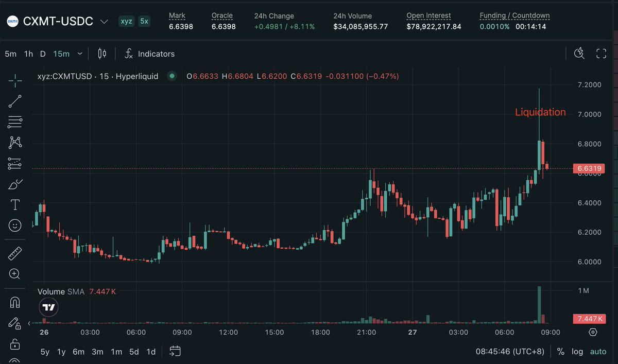The height and width of the screenshot is (364, 618).
Task: Toggle magnet mode for drawings
Action: coord(15,302)
